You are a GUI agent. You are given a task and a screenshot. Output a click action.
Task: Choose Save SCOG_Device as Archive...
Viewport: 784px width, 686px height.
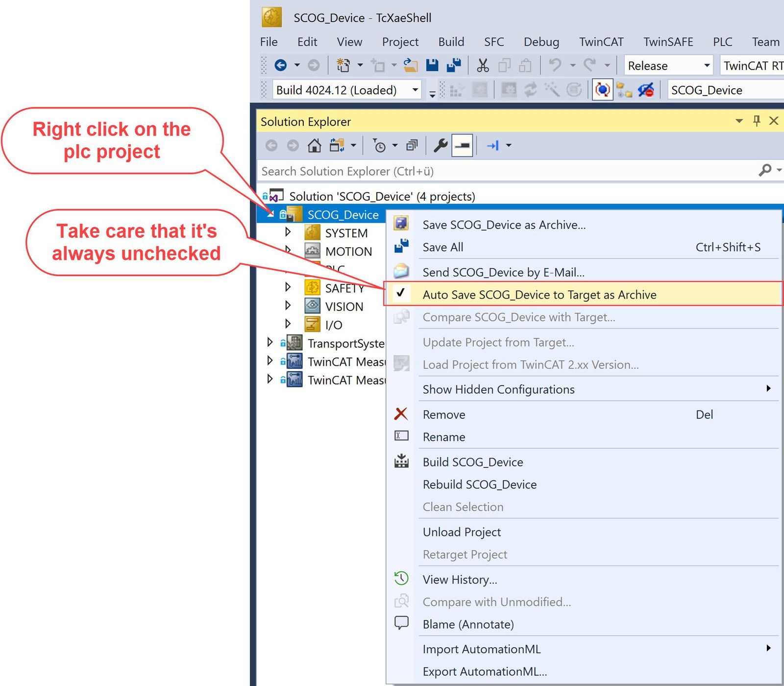[x=584, y=225]
